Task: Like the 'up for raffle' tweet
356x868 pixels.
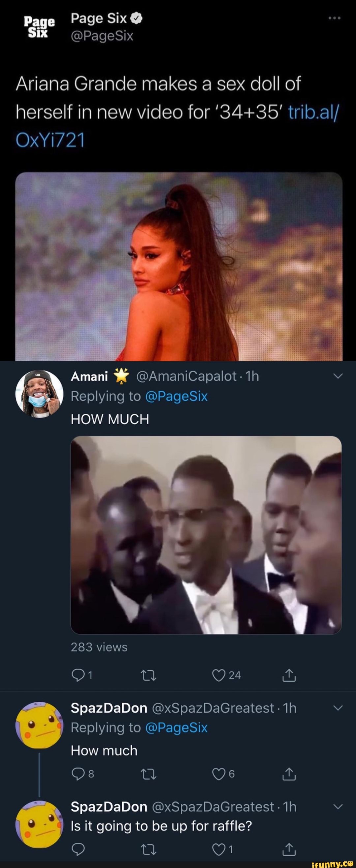Action: click(219, 850)
